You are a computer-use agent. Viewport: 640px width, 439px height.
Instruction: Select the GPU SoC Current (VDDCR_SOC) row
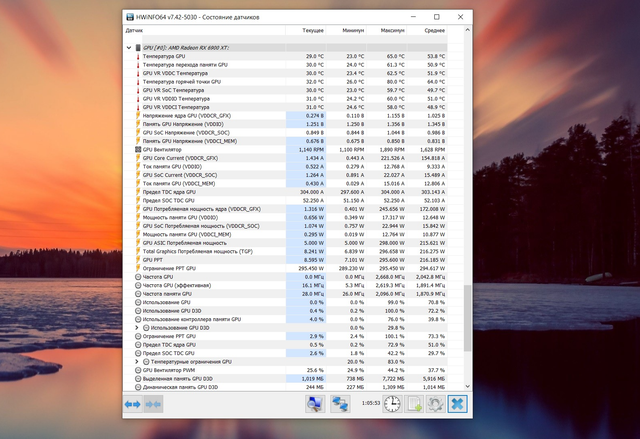click(285, 175)
